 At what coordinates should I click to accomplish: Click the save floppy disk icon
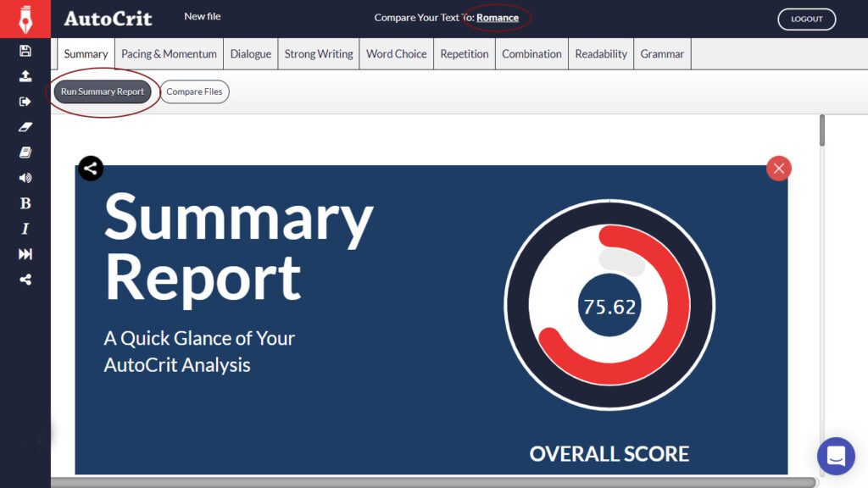[x=25, y=51]
